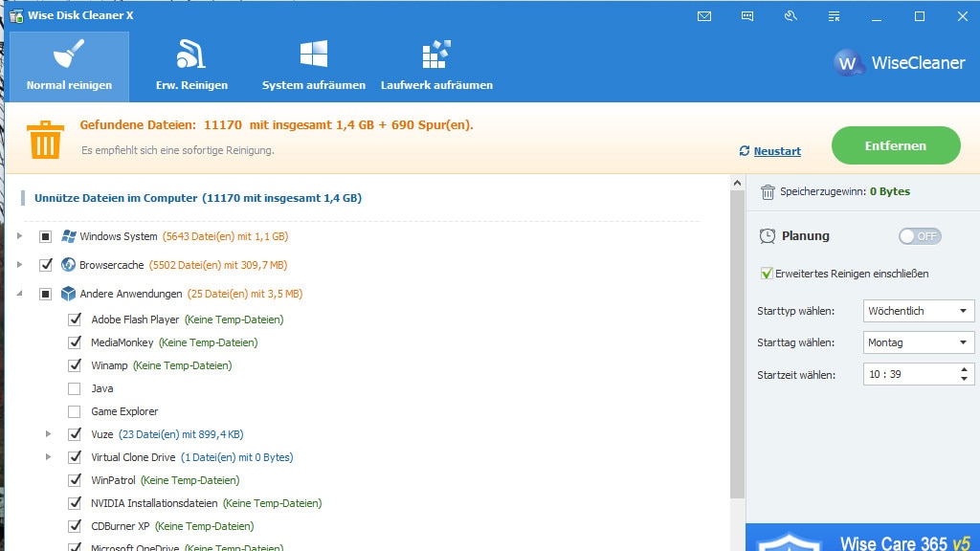Image resolution: width=980 pixels, height=551 pixels.
Task: Click '(5643 Datei(en) mit 1,1 GB)' text
Action: tap(225, 236)
